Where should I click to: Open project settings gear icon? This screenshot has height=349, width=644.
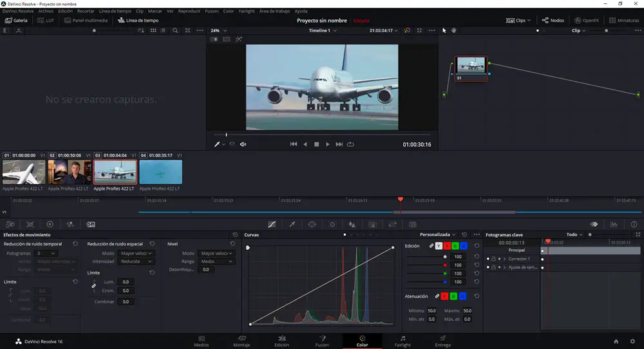tap(632, 342)
